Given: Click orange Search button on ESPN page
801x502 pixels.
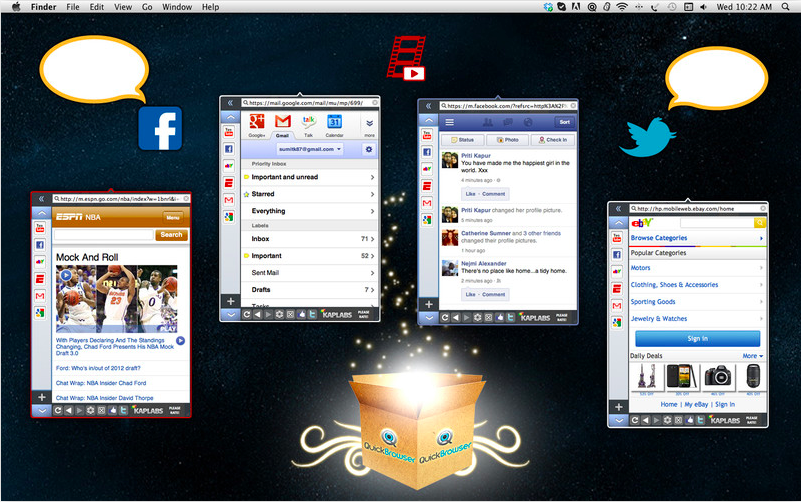Looking at the screenshot, I should coord(171,235).
